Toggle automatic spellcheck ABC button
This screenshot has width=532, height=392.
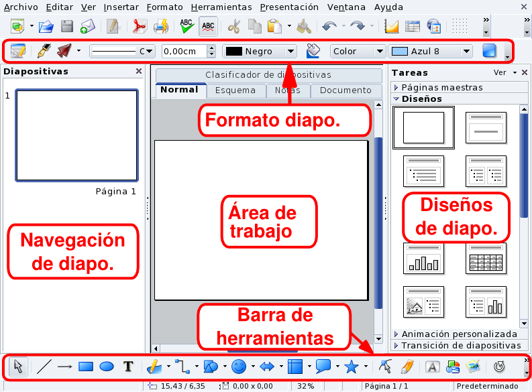pyautogui.click(x=209, y=27)
